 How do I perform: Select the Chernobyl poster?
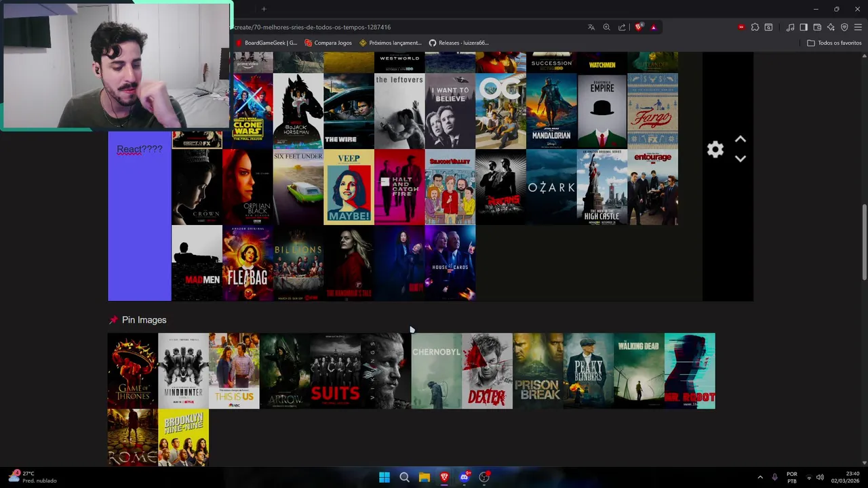coord(437,371)
